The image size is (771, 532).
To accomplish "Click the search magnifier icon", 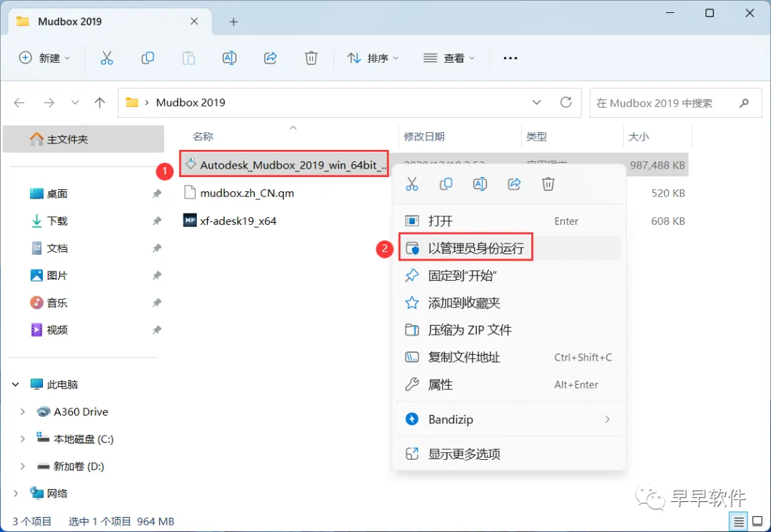I will click(744, 103).
